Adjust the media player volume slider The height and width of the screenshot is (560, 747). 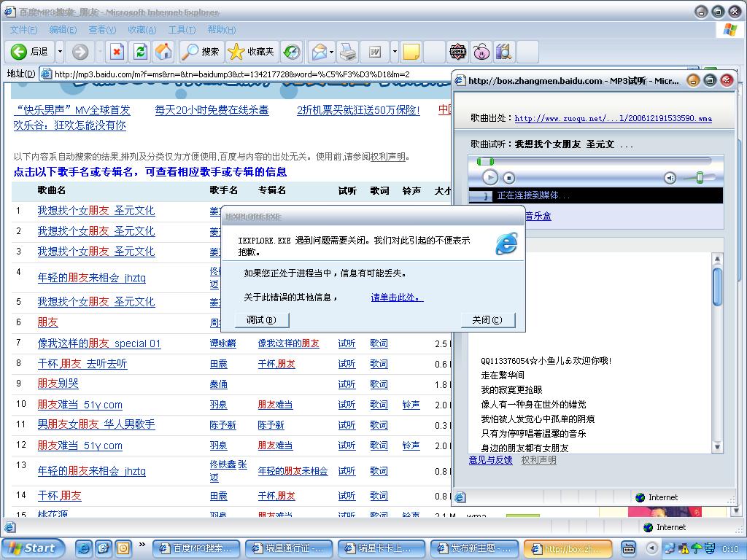(700, 178)
